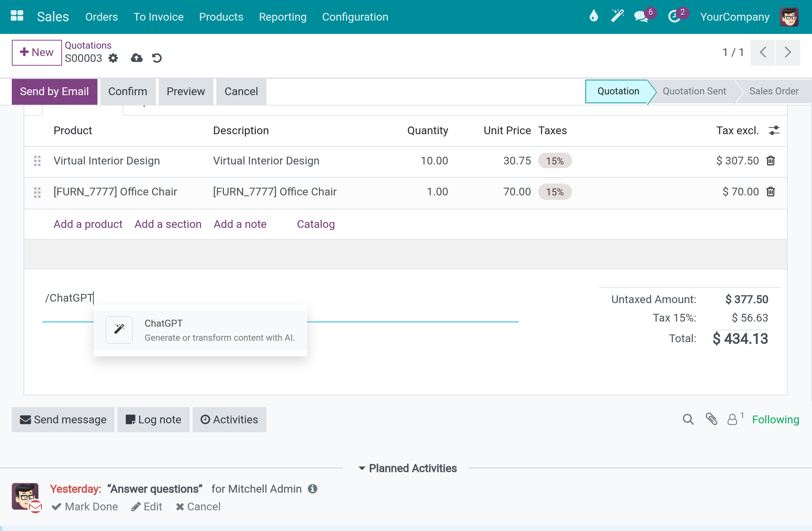Open the Orders menu

click(x=101, y=17)
